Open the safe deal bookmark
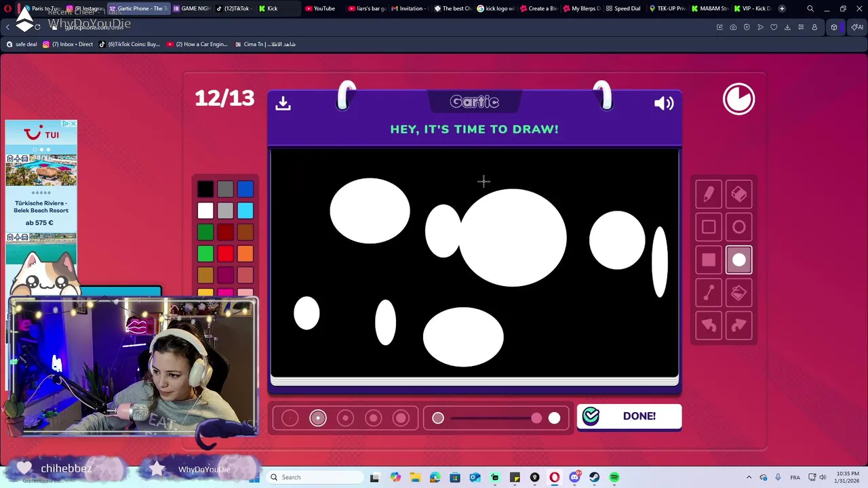The height and width of the screenshot is (488, 868). point(22,44)
